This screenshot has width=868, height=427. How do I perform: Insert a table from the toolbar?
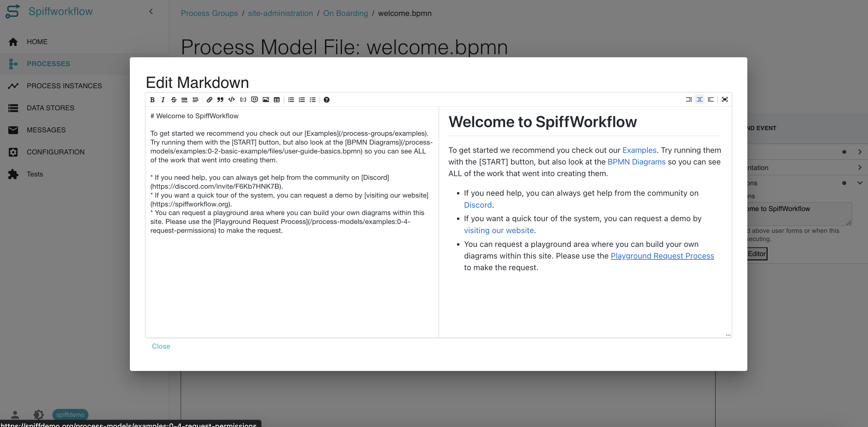(277, 100)
